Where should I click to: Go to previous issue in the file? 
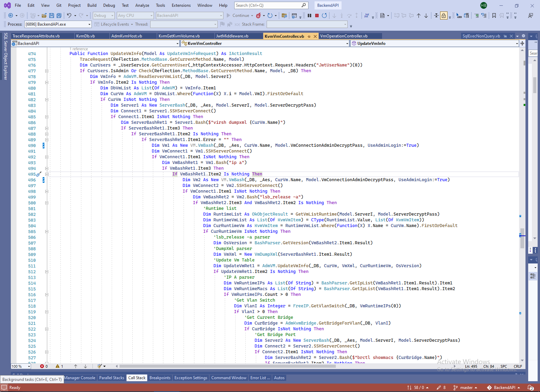(76, 366)
